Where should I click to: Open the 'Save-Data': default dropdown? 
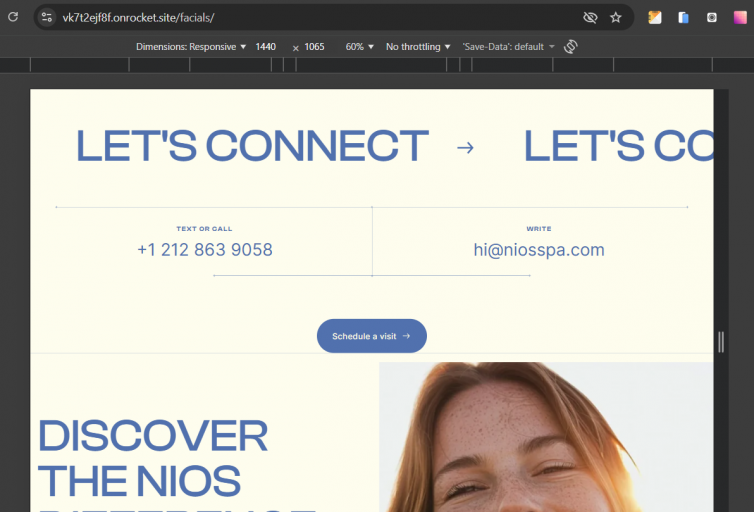(508, 47)
